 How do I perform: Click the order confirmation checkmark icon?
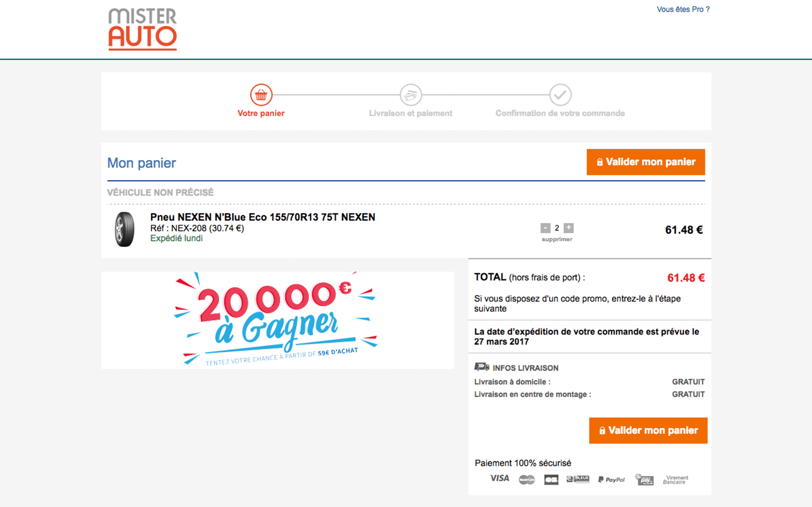pos(560,95)
